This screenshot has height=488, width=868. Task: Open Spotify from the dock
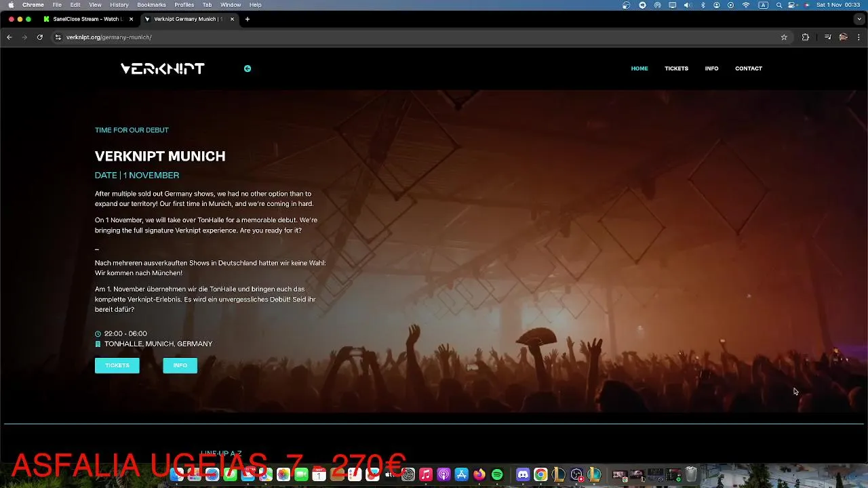pos(497,474)
